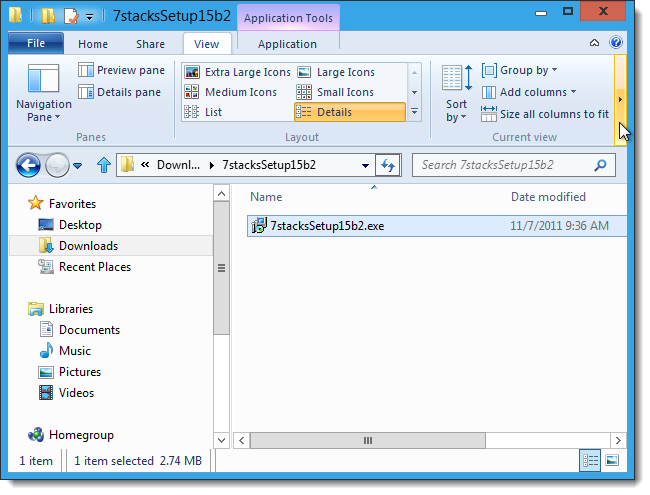Select List layout
This screenshot has width=650, height=495.
click(203, 112)
